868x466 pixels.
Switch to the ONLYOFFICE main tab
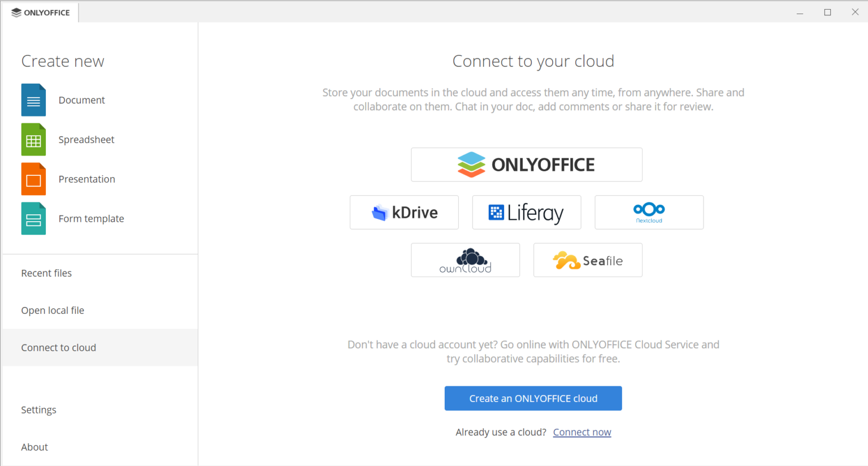(x=40, y=12)
